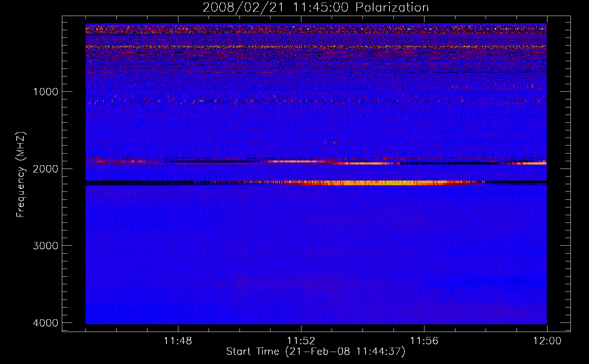Click the 12:00 time tick label
This screenshot has width=589, height=364.
coord(547,341)
